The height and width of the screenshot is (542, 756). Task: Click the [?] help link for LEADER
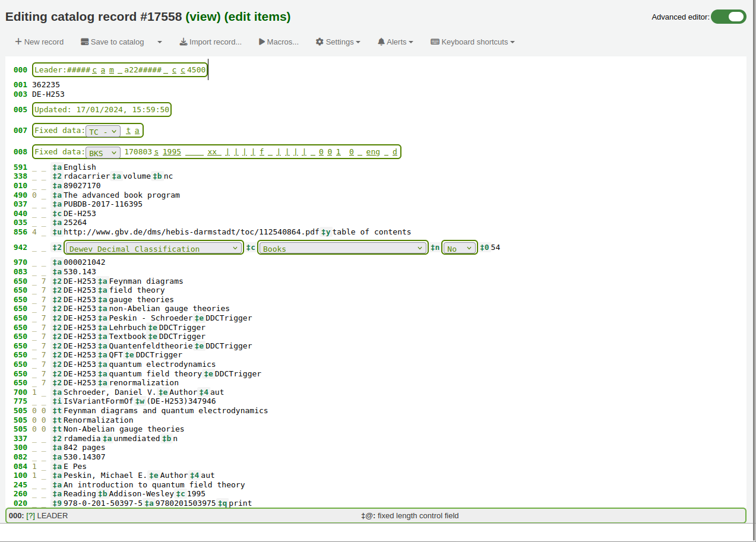(x=31, y=516)
